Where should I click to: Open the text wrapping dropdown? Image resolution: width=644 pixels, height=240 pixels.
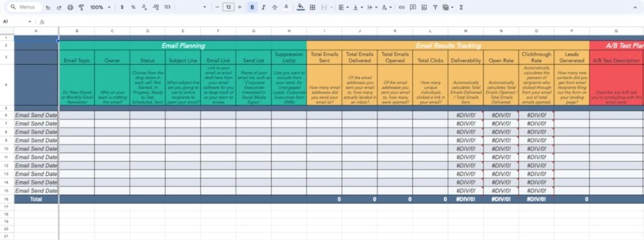tap(372, 8)
